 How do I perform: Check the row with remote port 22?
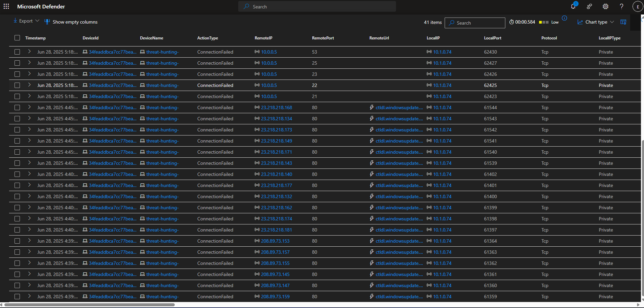click(17, 85)
